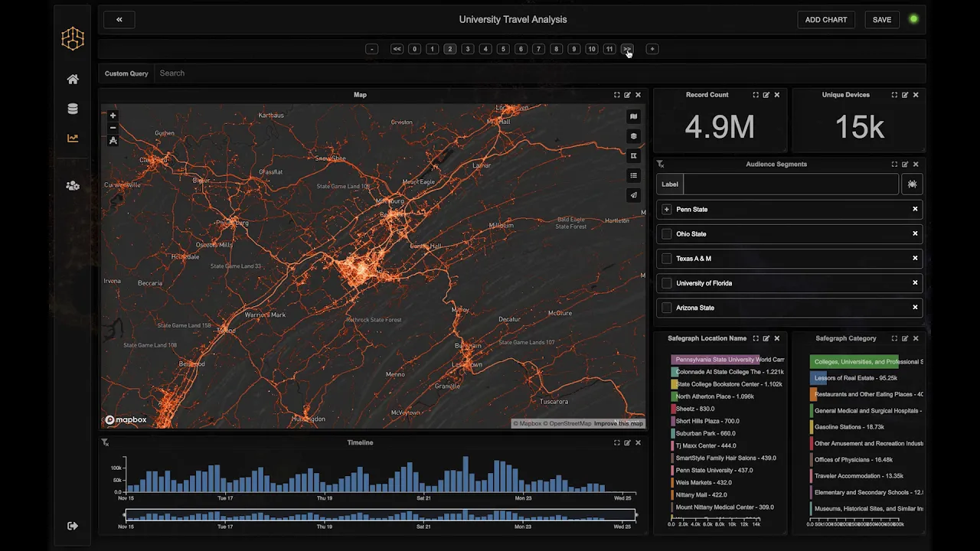Expand the Map panel to fullscreen

coord(616,95)
